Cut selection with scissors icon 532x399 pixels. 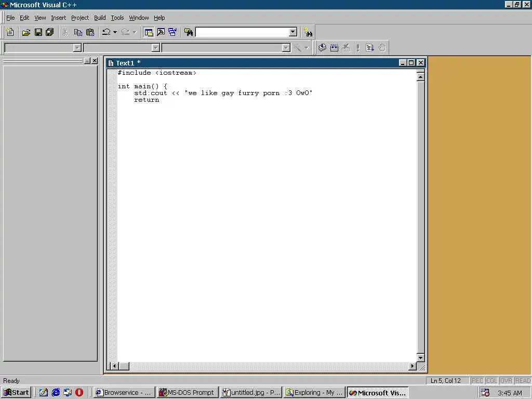pyautogui.click(x=65, y=32)
